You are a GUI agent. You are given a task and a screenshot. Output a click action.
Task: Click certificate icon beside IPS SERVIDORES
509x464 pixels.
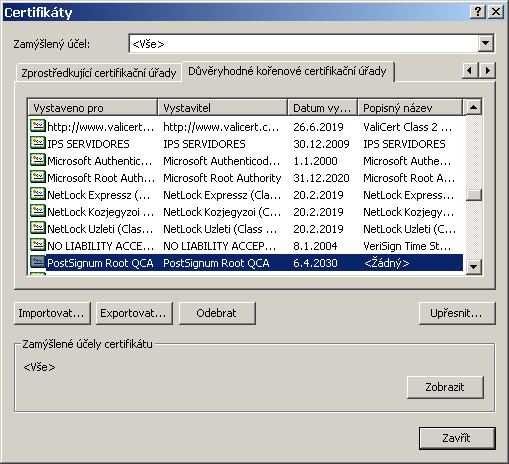(38, 143)
